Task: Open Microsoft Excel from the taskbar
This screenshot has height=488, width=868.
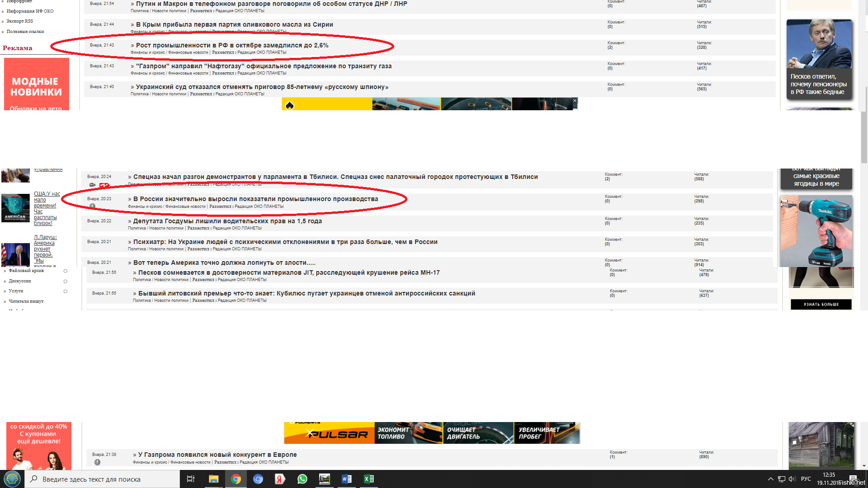Action: click(x=369, y=479)
